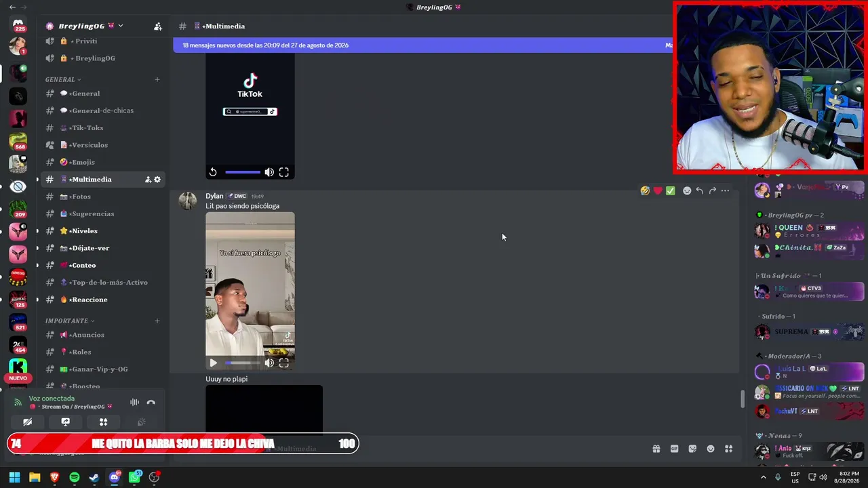Open activities launcher in voice panel
868x488 pixels.
click(x=104, y=422)
